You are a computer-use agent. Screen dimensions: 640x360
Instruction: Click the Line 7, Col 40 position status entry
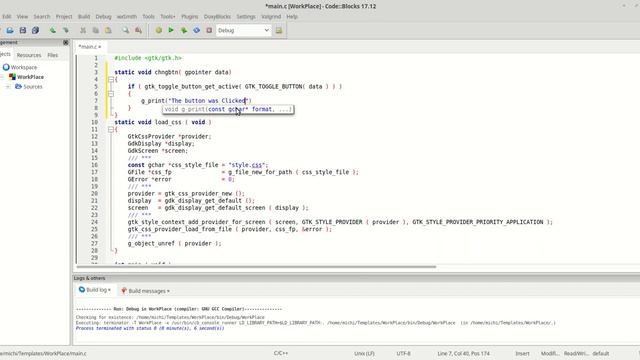(x=463, y=353)
